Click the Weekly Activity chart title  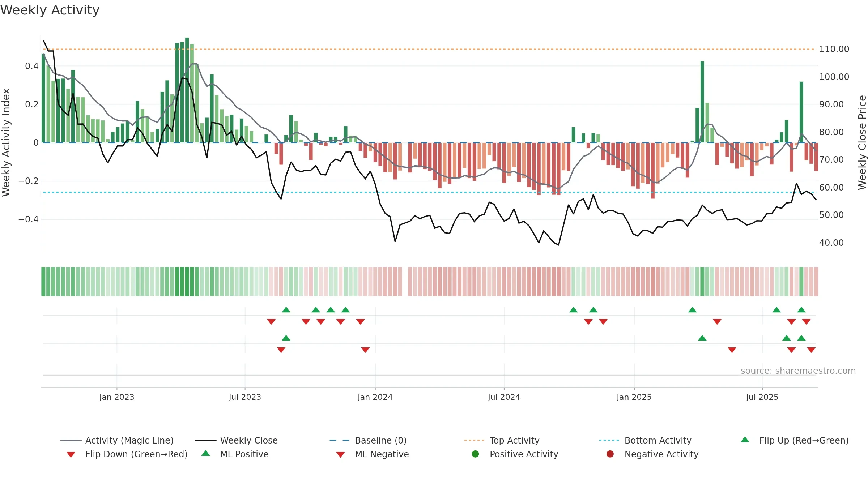[50, 10]
